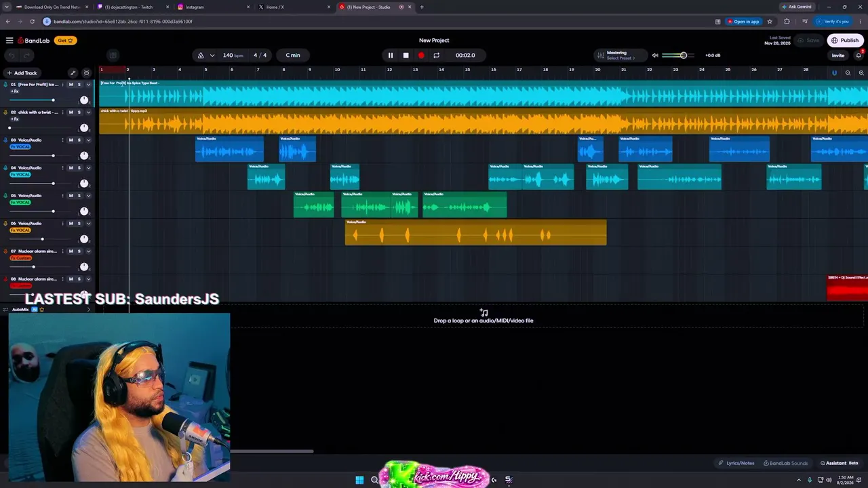Viewport: 868px width, 488px height.
Task: Open the C min key selector
Action: tap(293, 56)
